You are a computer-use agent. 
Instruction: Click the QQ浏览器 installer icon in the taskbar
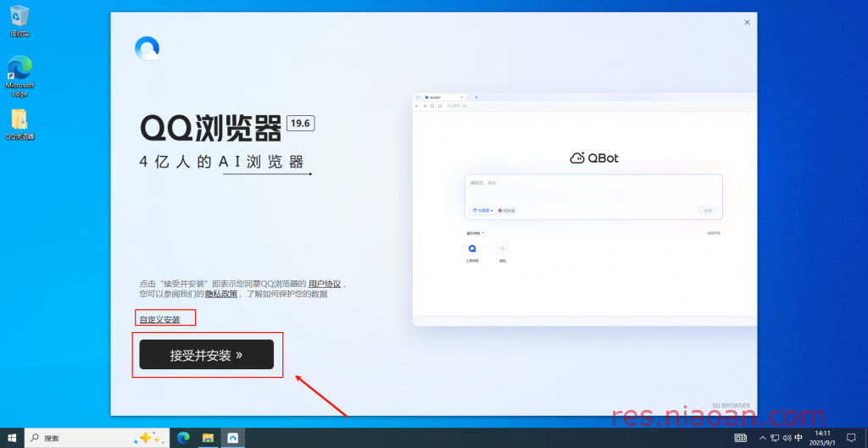click(x=232, y=438)
